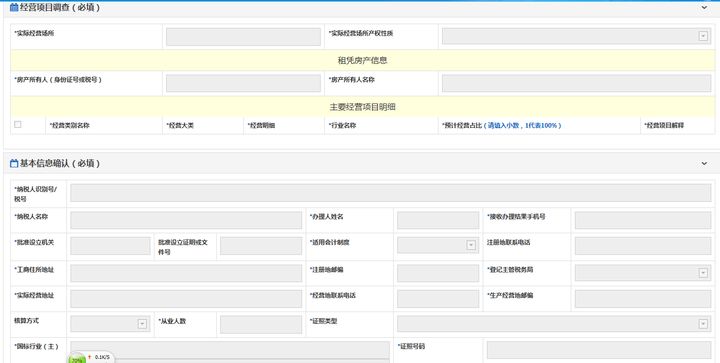720x363 pixels.
Task: Click the 经营大类 column header
Action: (x=180, y=125)
